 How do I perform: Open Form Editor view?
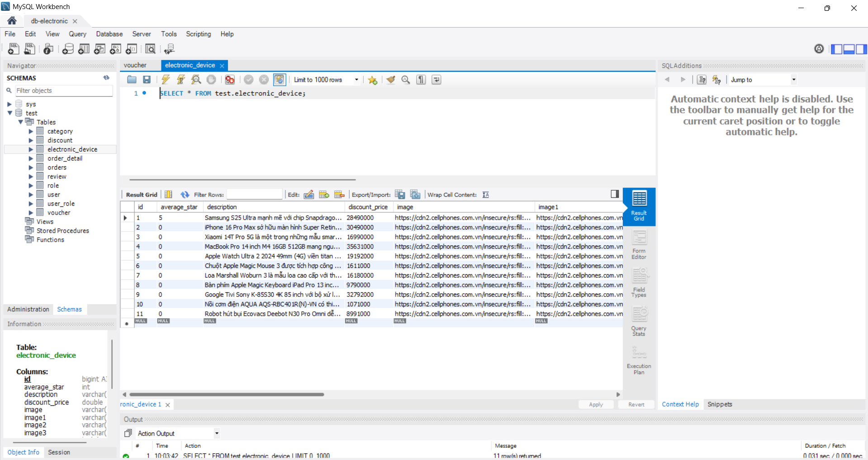click(639, 244)
